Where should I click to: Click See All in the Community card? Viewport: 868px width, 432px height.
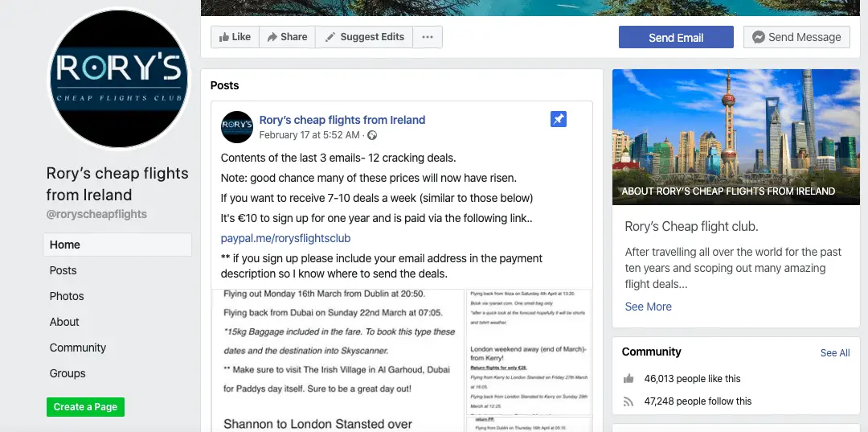[x=835, y=353]
